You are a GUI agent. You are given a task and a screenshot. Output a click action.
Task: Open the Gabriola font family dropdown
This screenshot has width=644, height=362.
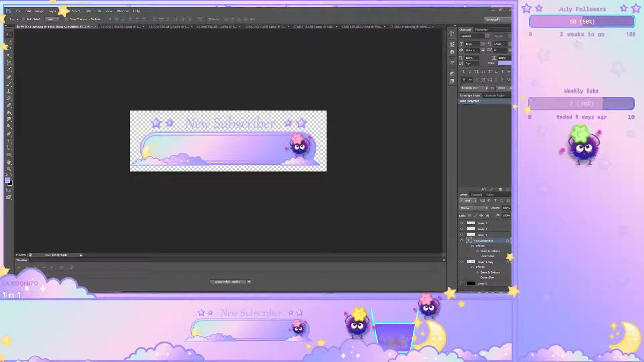(x=475, y=36)
